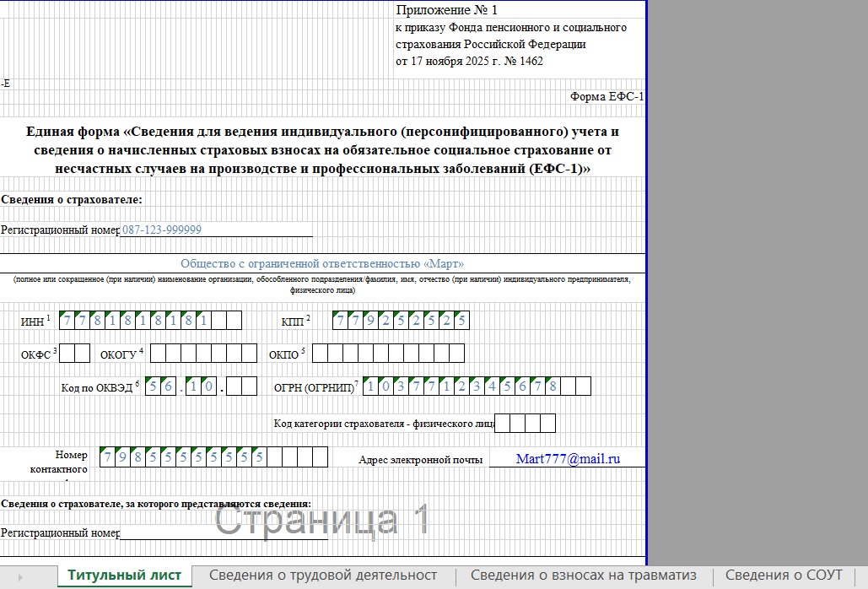
Task: Click the Форма ЕФС-1 label cell
Action: (607, 97)
